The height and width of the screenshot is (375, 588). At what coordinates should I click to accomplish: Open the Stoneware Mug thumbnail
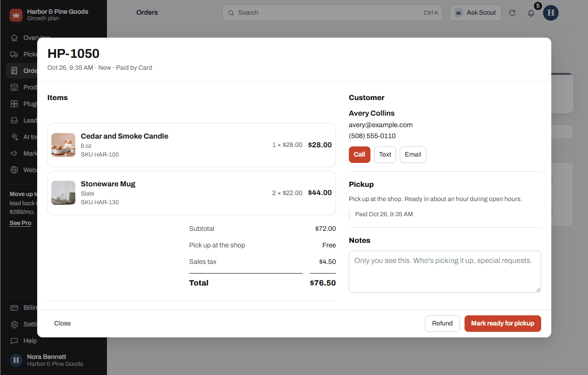coord(63,193)
